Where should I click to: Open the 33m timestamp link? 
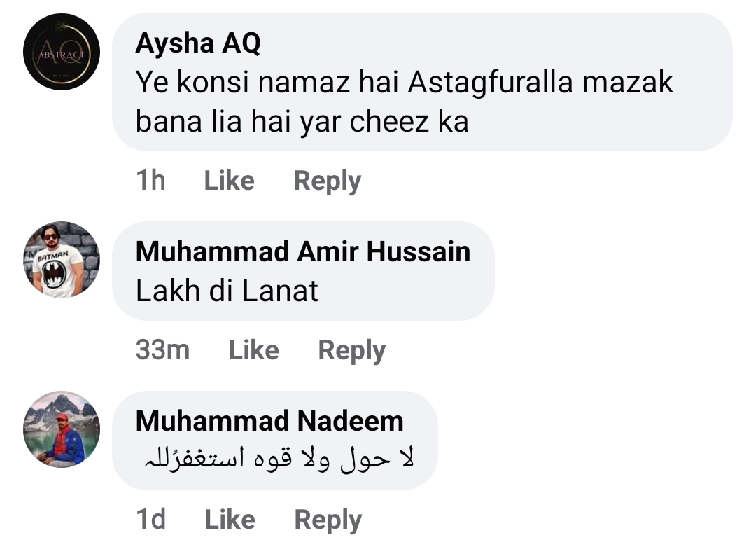(161, 349)
